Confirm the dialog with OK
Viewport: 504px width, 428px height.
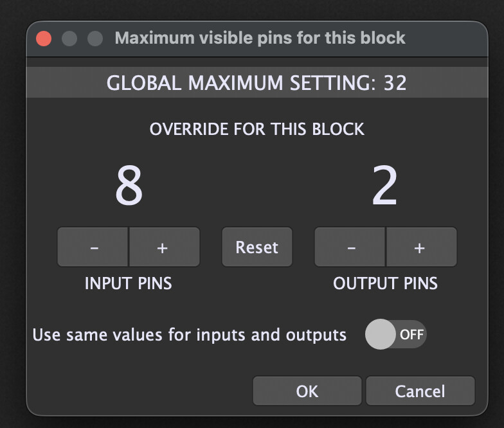307,391
